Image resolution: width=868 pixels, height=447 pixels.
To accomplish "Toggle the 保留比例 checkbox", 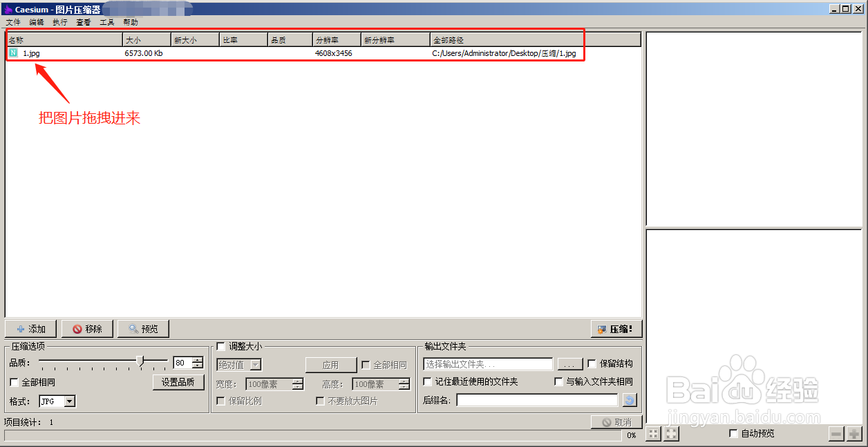I will pyautogui.click(x=221, y=401).
